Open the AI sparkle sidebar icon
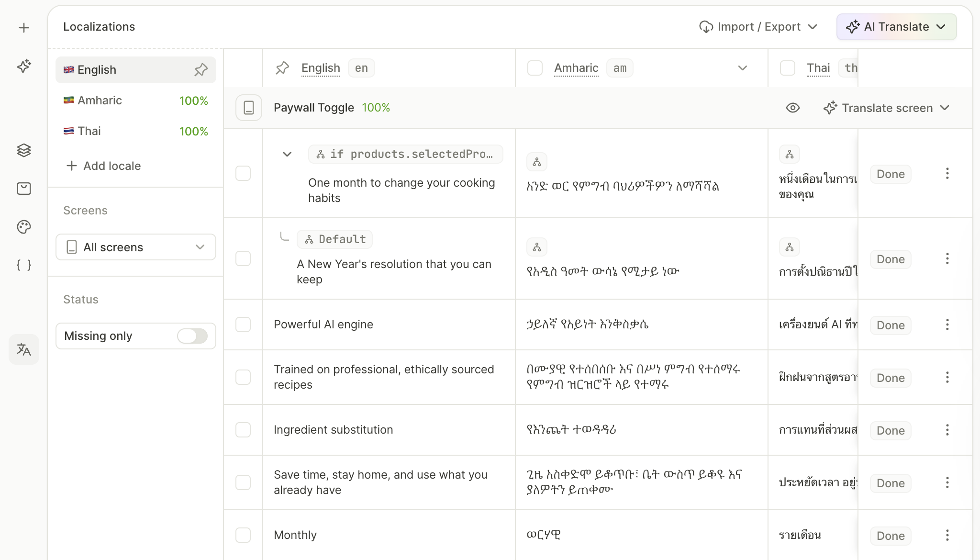Image resolution: width=980 pixels, height=560 pixels. pyautogui.click(x=24, y=66)
